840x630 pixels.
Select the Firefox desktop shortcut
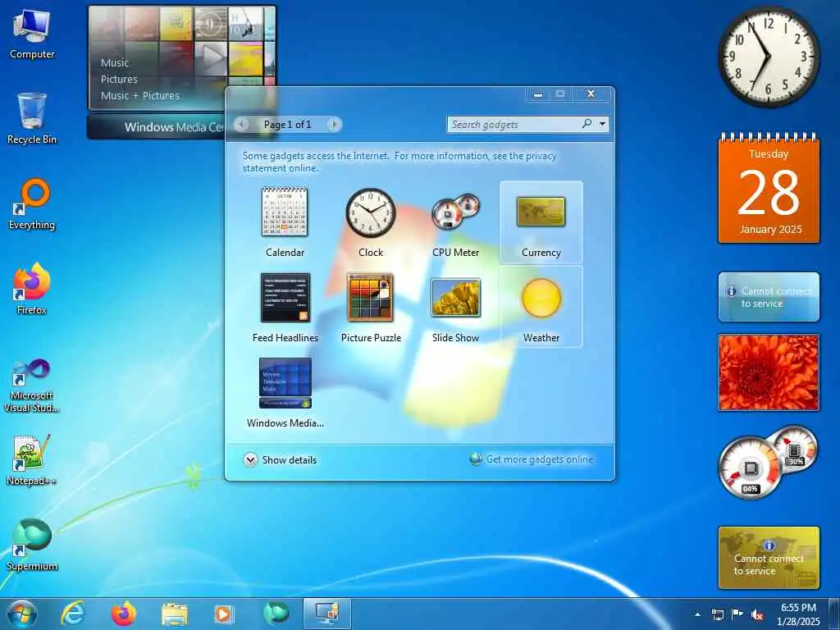(x=32, y=289)
